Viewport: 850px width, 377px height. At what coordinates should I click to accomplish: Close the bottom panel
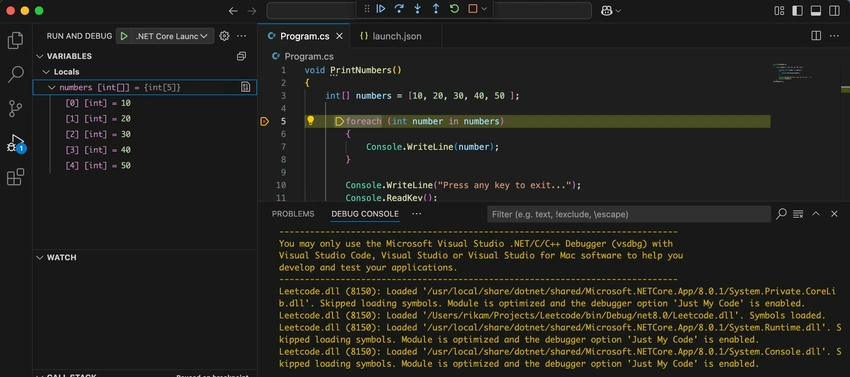pyautogui.click(x=834, y=214)
